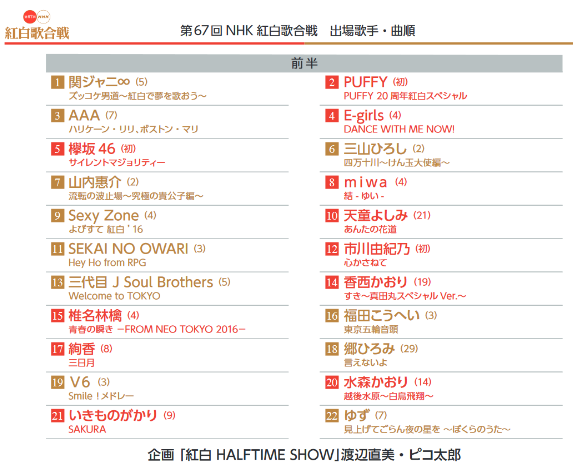
Task: Click the number 8 badge for miwa
Action: (x=332, y=182)
